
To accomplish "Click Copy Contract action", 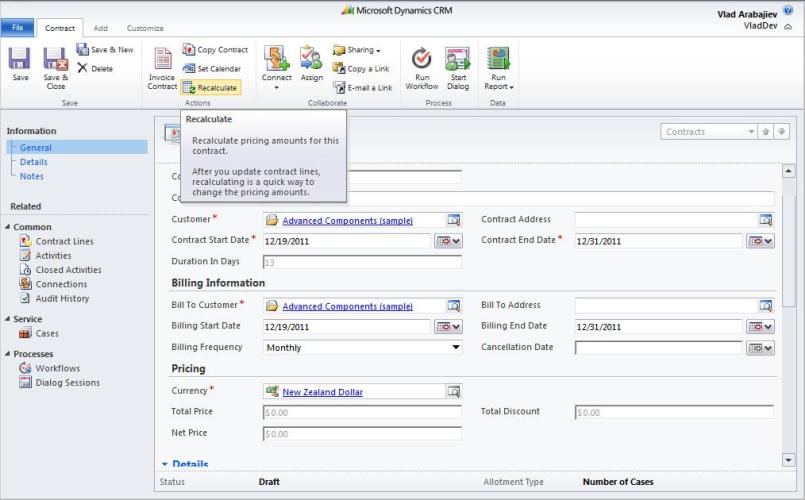I will pos(216,50).
